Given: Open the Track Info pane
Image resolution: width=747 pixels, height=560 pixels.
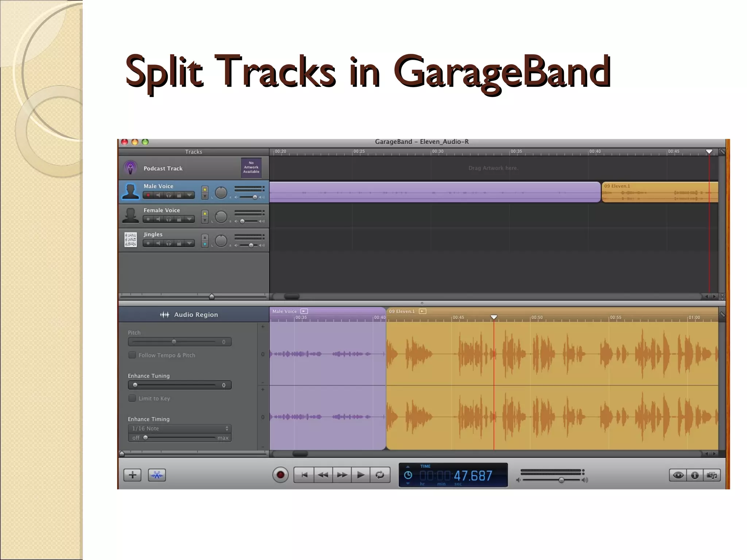Looking at the screenshot, I should (695, 475).
